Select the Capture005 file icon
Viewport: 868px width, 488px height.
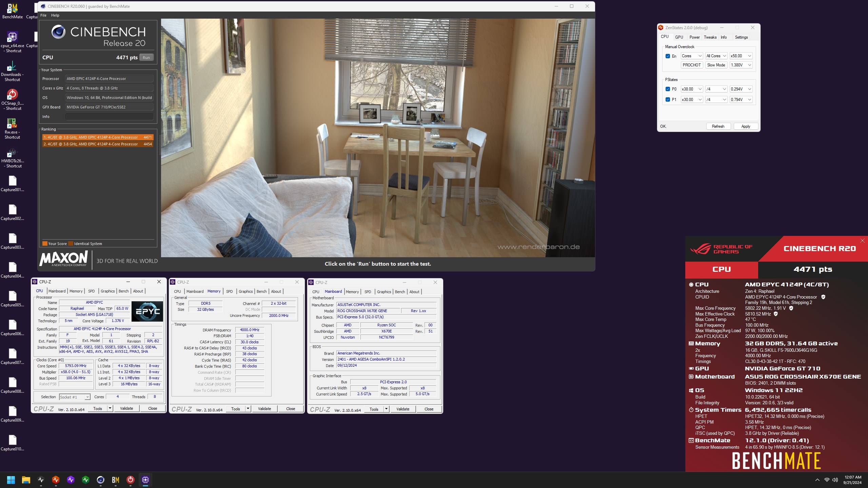pyautogui.click(x=12, y=299)
